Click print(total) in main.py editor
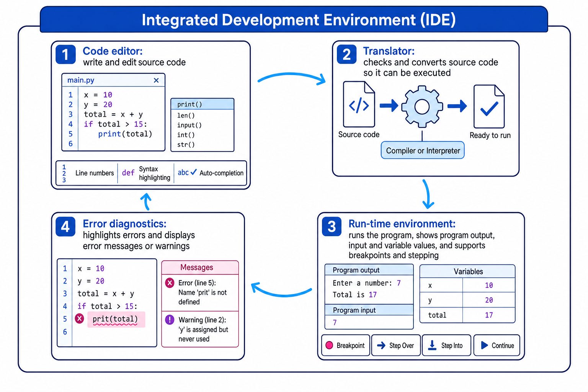 point(125,134)
